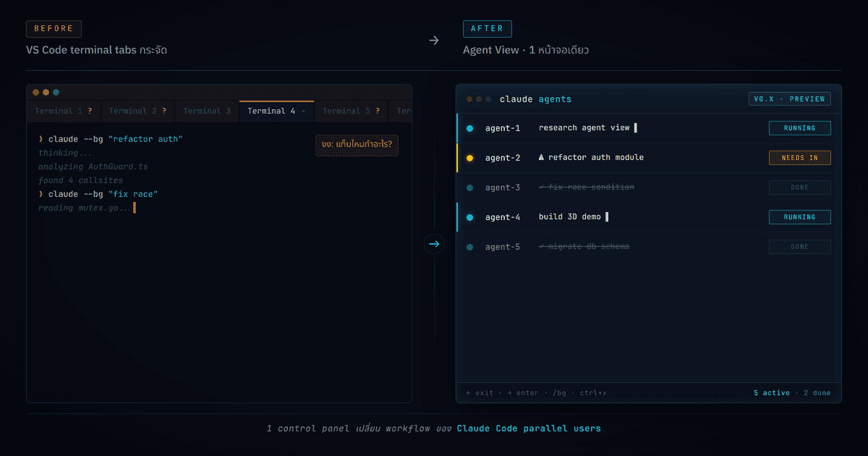Viewport: 868px width, 456px height.
Task: Click 'thinking...' output line
Action: pyautogui.click(x=65, y=153)
